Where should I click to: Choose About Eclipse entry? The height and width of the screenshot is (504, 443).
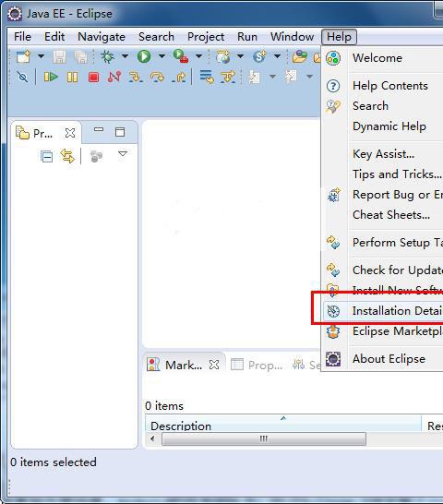[383, 359]
